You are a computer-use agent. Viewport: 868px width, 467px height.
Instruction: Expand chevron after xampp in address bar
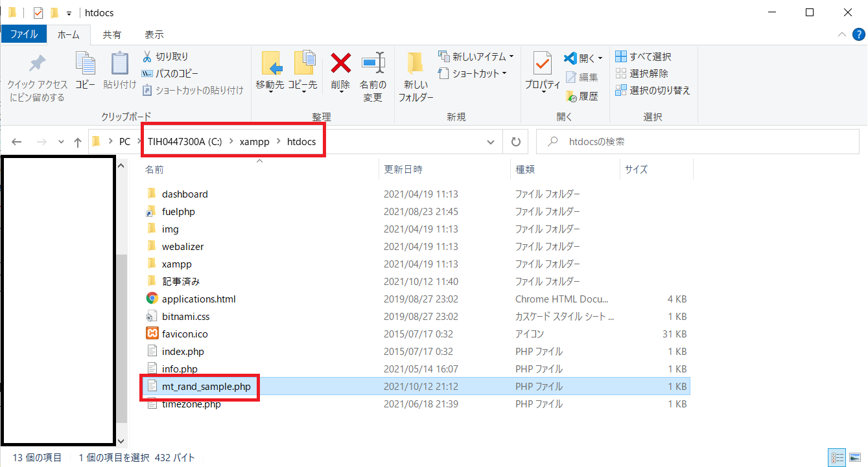tap(278, 142)
